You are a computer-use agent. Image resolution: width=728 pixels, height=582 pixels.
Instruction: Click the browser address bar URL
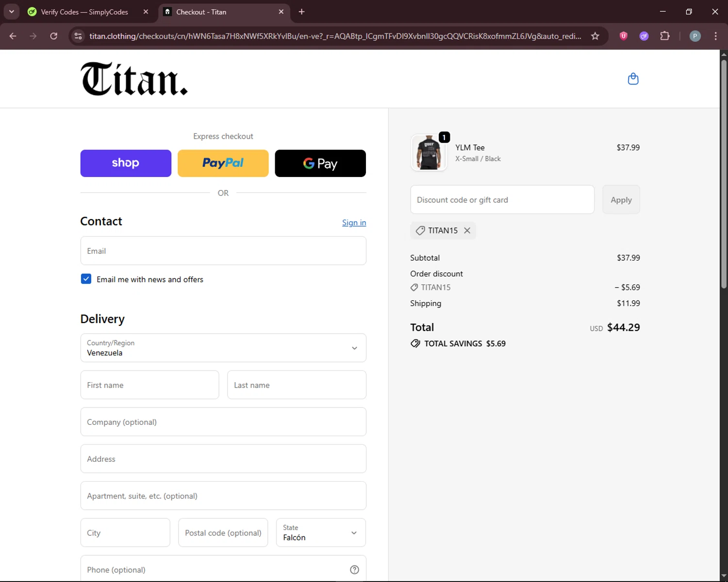coord(335,36)
